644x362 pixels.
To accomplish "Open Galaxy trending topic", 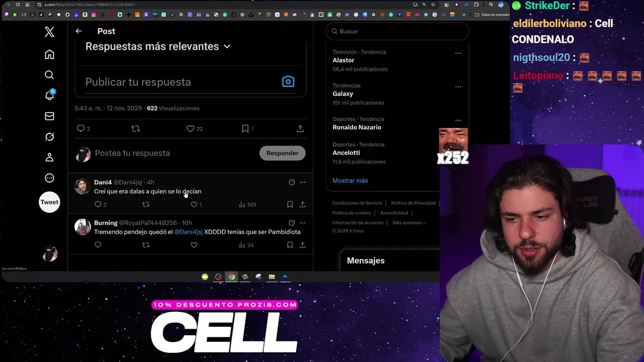I will click(x=343, y=94).
